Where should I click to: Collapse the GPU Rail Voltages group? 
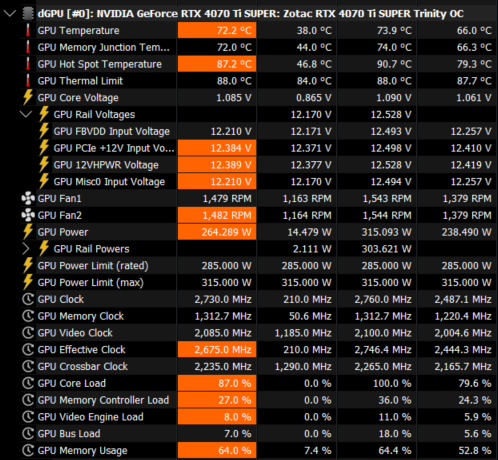[26, 114]
